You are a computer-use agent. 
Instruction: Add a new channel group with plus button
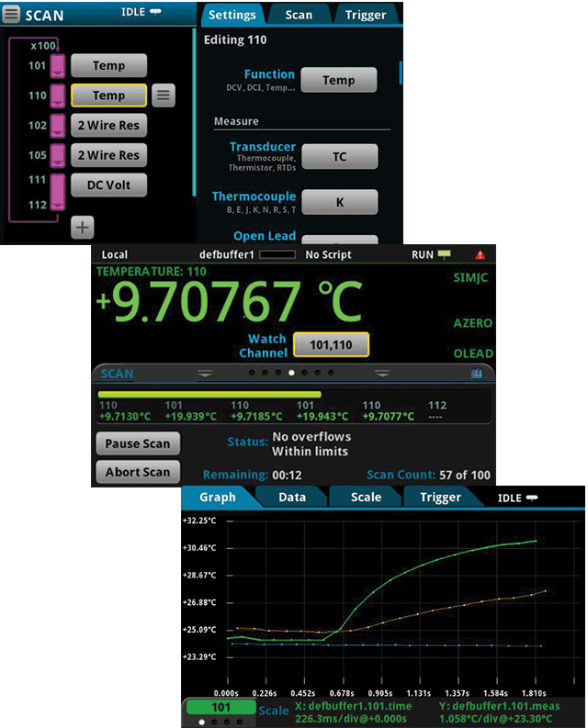point(83,227)
